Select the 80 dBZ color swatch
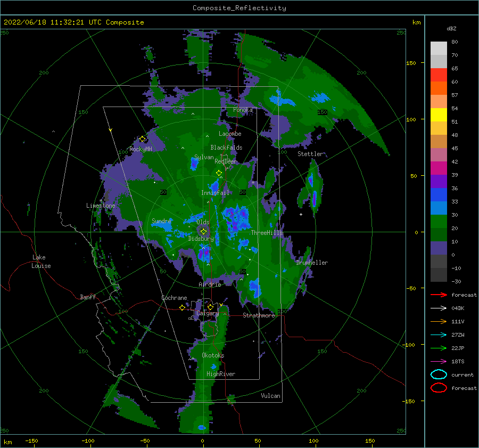The width and height of the screenshot is (479, 448). click(x=439, y=48)
